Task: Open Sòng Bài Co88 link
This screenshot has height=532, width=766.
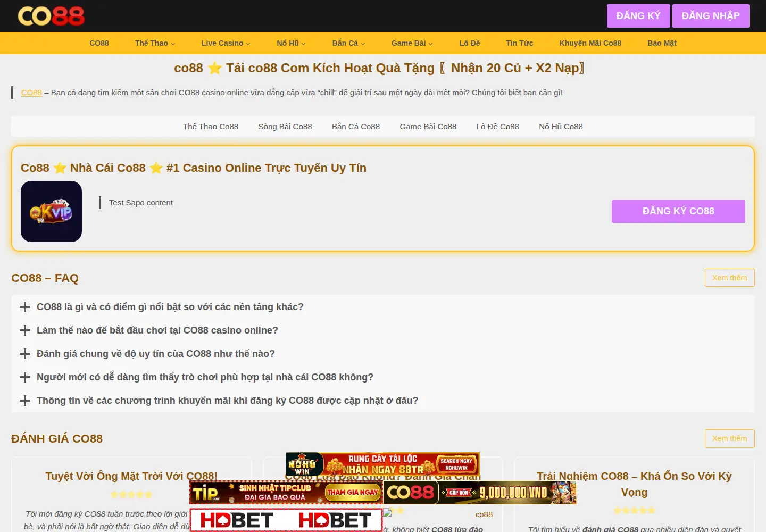Action: (285, 127)
